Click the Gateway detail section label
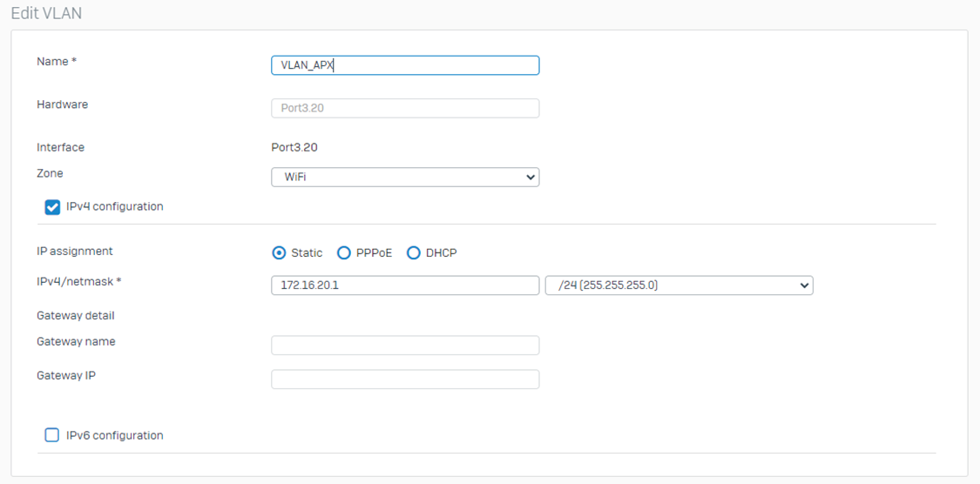980x484 pixels. [x=76, y=315]
